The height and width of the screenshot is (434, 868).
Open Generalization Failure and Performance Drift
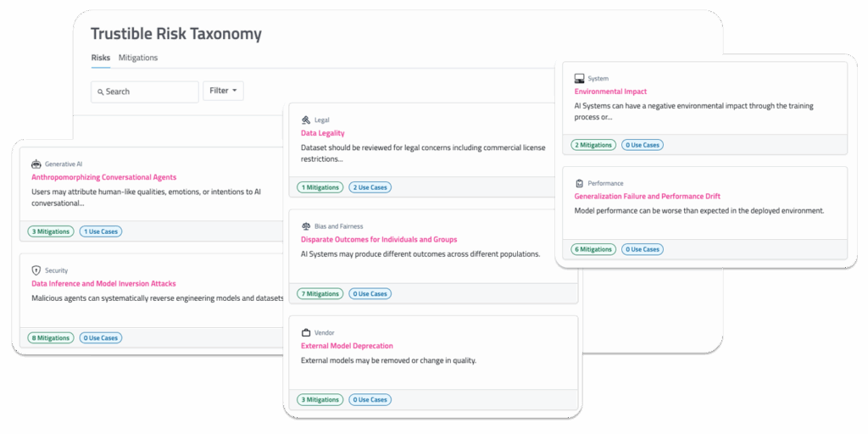click(647, 197)
